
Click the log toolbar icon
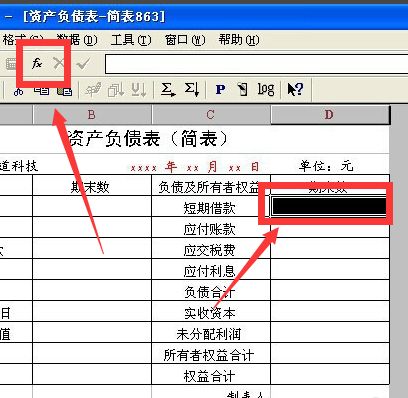pyautogui.click(x=266, y=89)
